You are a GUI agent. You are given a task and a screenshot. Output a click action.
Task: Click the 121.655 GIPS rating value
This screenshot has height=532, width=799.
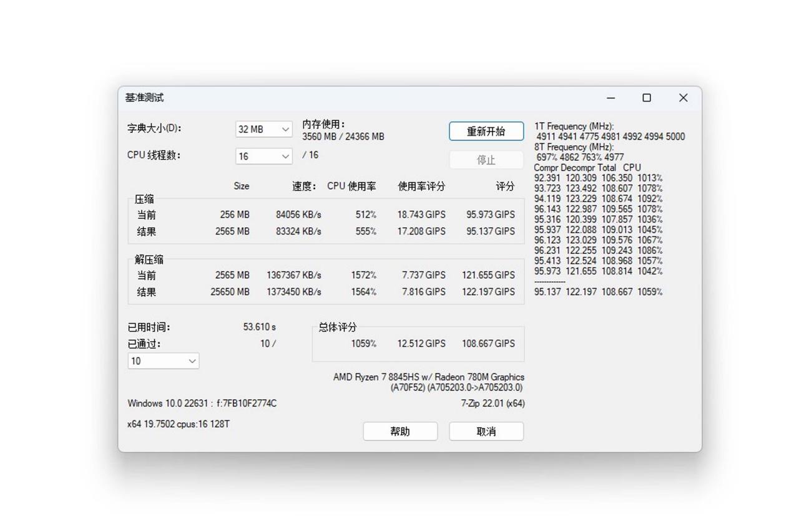[x=488, y=275]
